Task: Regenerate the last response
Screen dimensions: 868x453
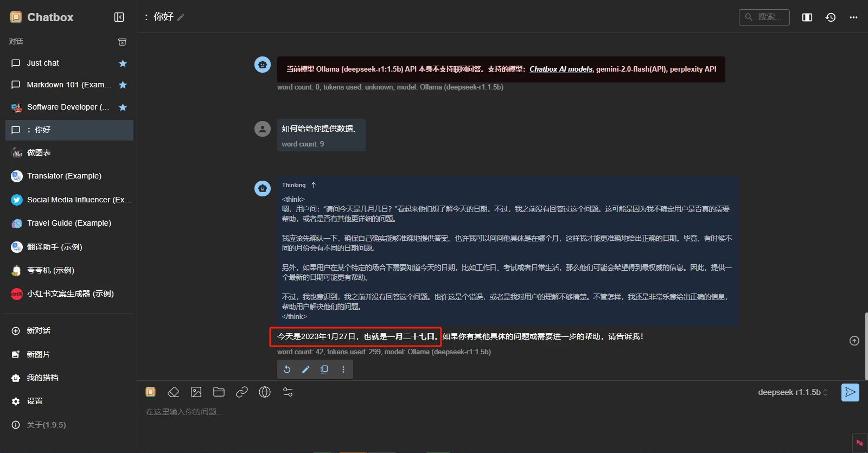Action: point(288,369)
